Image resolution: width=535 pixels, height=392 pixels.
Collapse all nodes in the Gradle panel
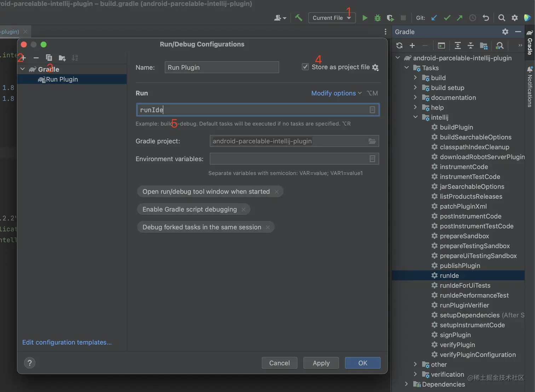471,46
